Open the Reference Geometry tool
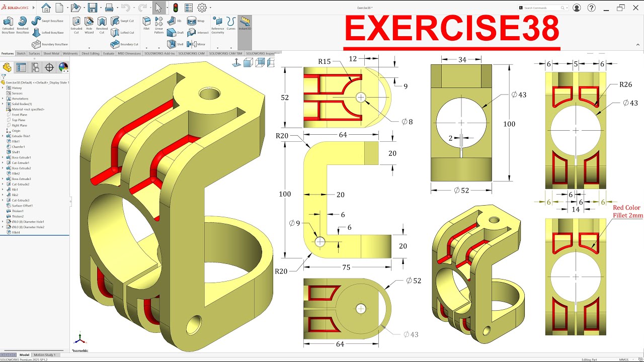This screenshot has height=362, width=644. coord(218,25)
